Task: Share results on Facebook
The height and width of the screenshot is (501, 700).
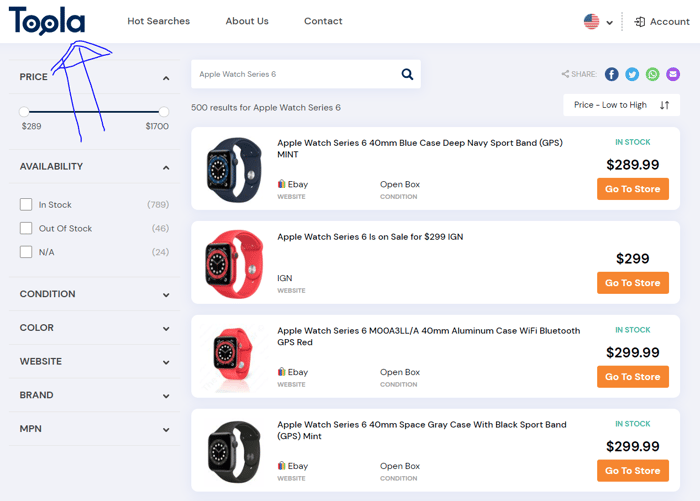Action: pyautogui.click(x=611, y=74)
